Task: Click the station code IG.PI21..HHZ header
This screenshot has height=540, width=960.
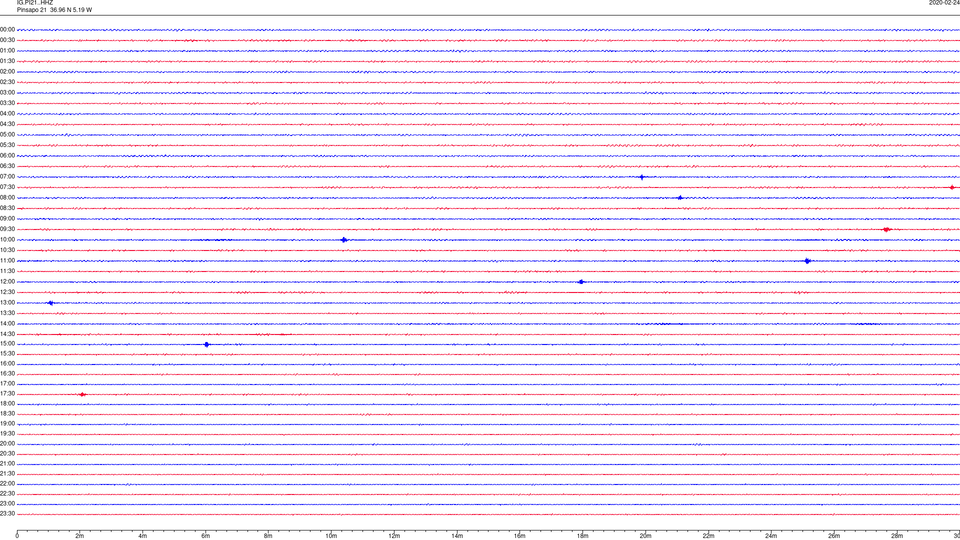Action: click(x=35, y=2)
